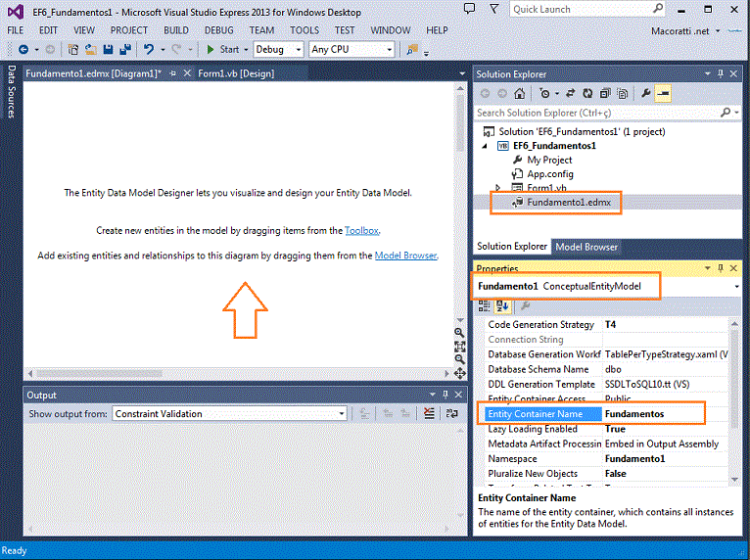
Task: Follow the Model Browser link in the designer
Action: click(x=405, y=256)
